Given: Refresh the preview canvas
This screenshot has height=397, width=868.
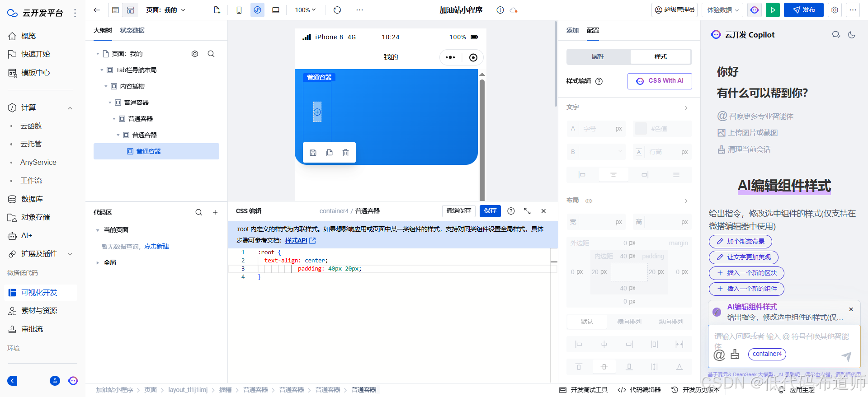Looking at the screenshot, I should click(337, 10).
